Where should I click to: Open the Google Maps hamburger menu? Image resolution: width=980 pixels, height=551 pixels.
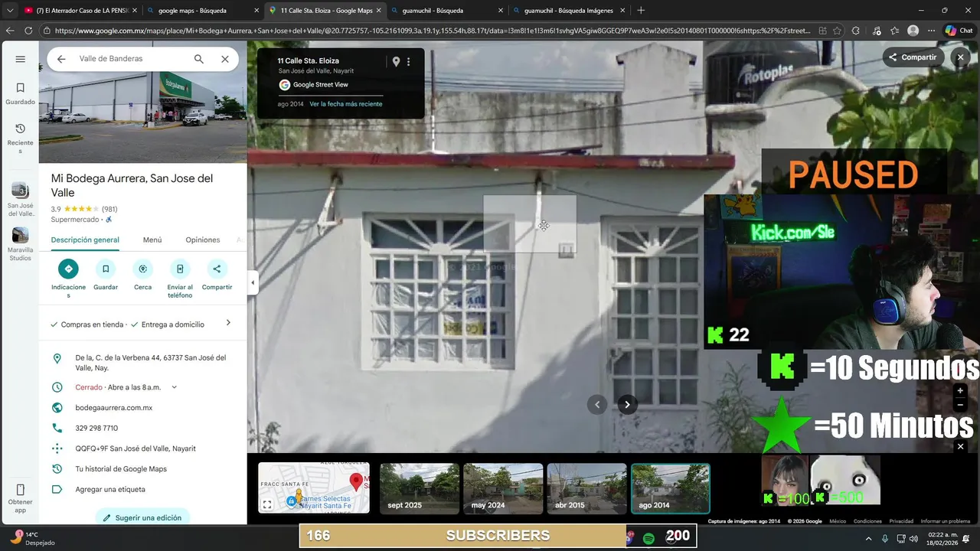pos(21,59)
